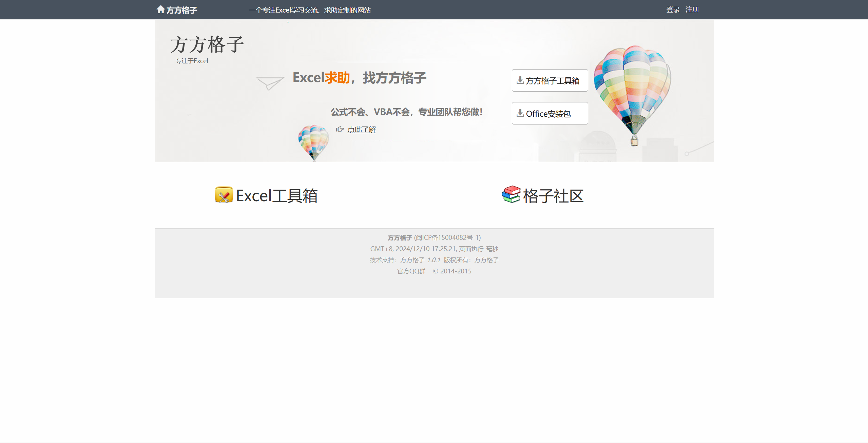Click the download arrow icon beside 方方格子工具箱
The image size is (868, 443).
(x=520, y=80)
